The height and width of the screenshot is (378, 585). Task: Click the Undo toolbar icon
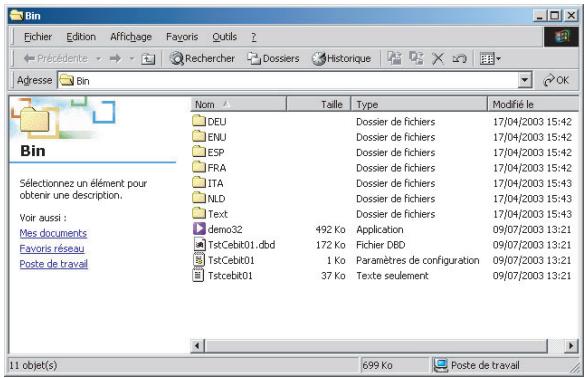pos(459,59)
